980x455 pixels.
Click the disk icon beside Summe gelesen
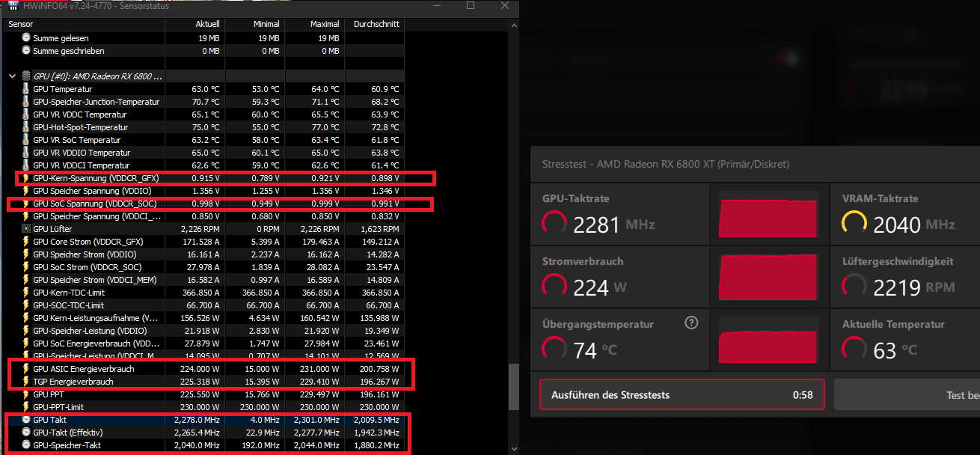point(27,38)
